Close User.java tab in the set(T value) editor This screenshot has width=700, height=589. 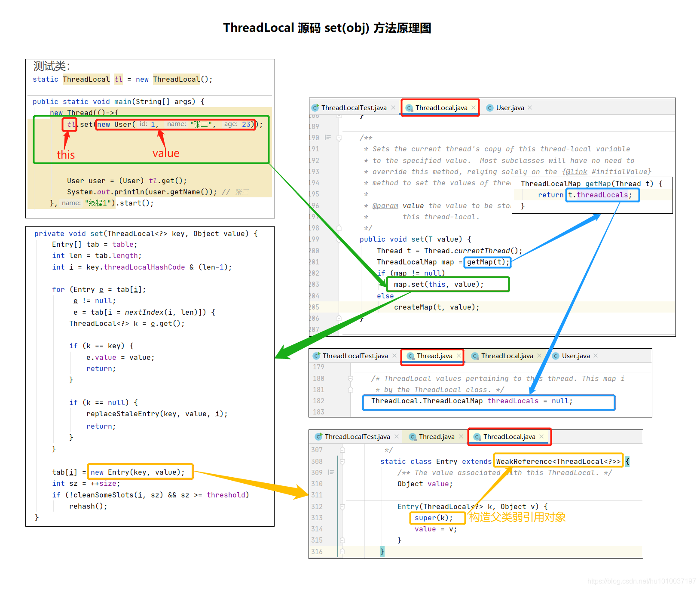click(530, 107)
